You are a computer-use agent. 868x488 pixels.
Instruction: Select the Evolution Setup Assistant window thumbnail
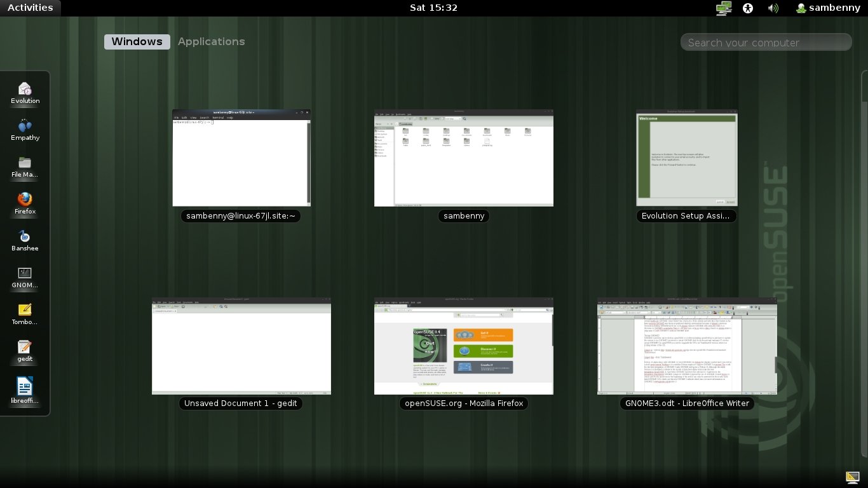point(686,158)
